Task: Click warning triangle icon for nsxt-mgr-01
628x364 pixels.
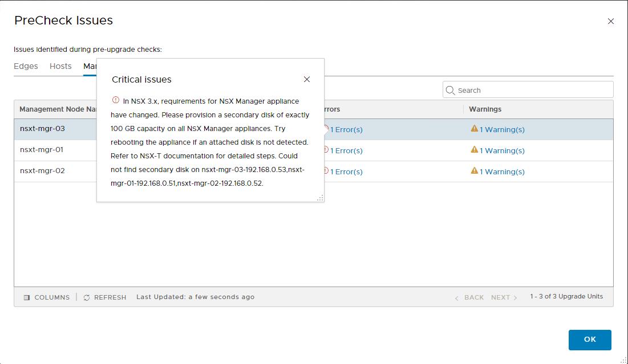Action: [x=474, y=150]
